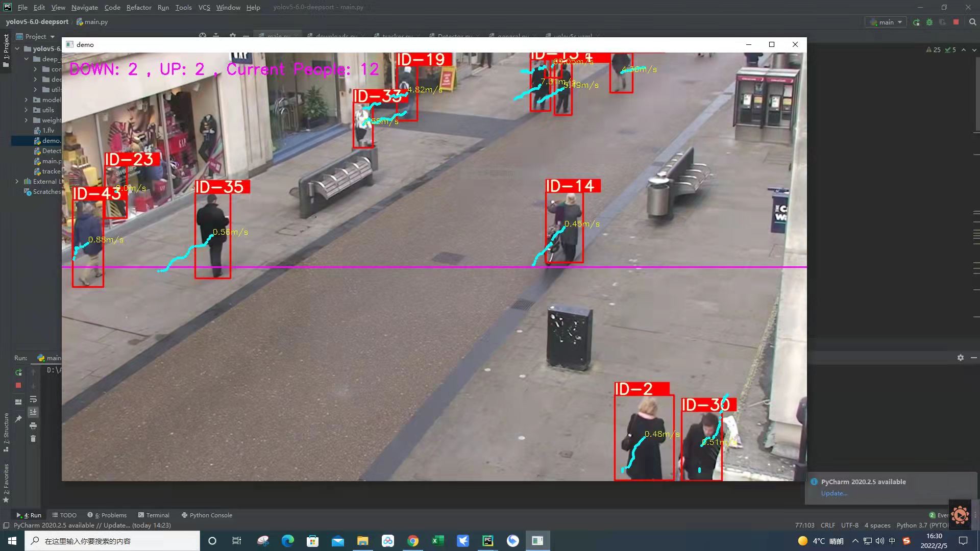Toggle the Favorites side panel

coord(6,483)
